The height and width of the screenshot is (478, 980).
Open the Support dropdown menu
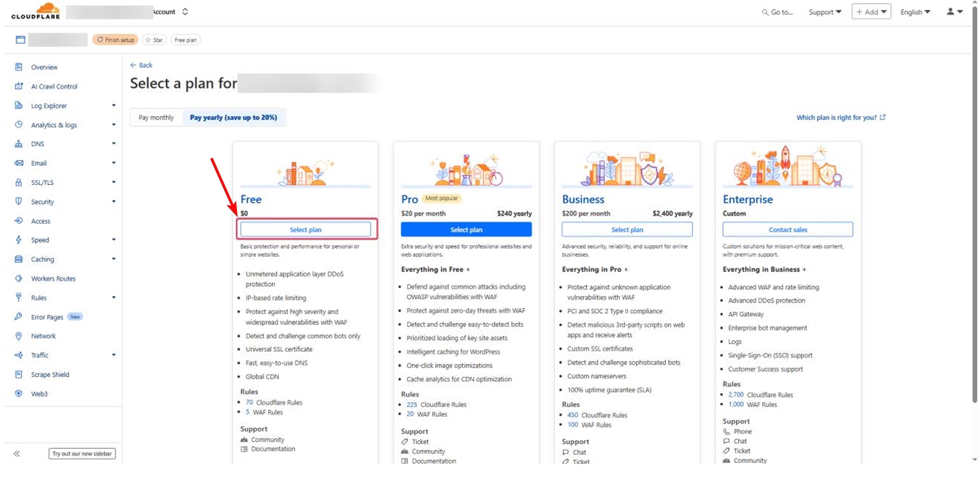pos(825,12)
